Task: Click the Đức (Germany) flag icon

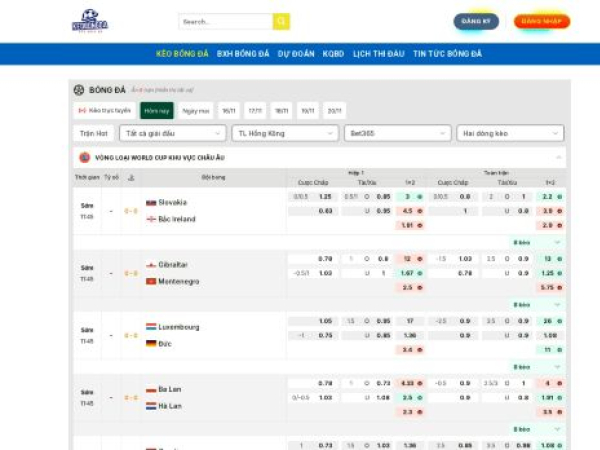Action: pos(151,343)
